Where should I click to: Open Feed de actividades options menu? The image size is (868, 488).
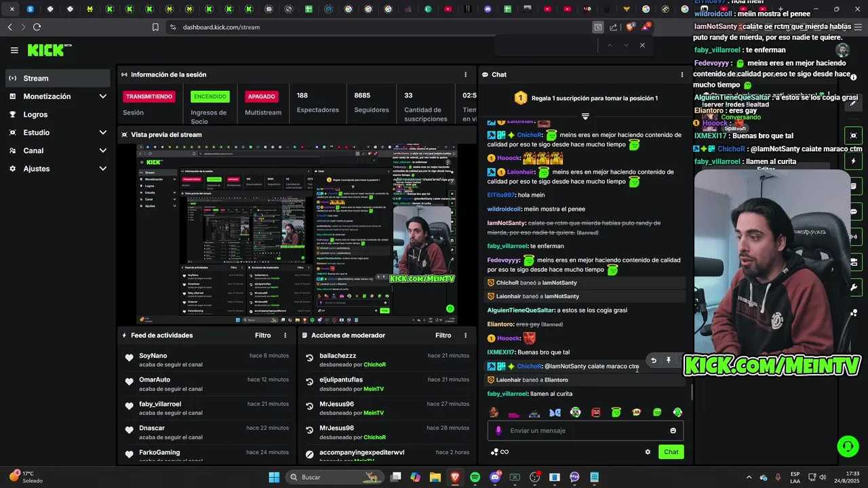(x=285, y=335)
